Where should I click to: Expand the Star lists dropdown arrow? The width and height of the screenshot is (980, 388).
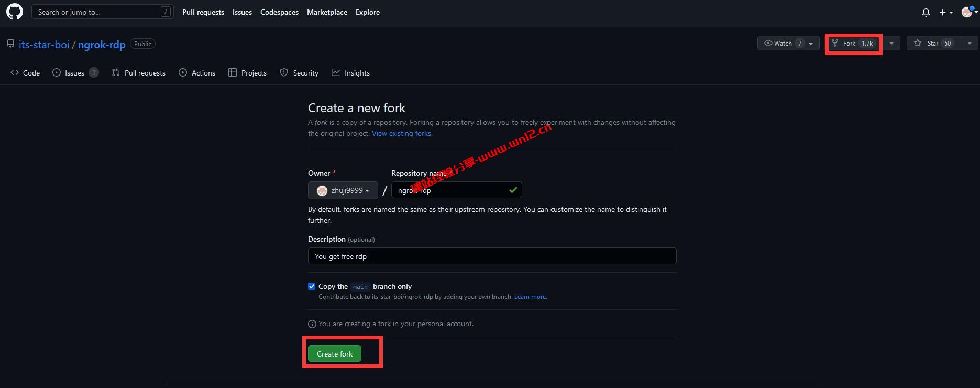tap(969, 44)
